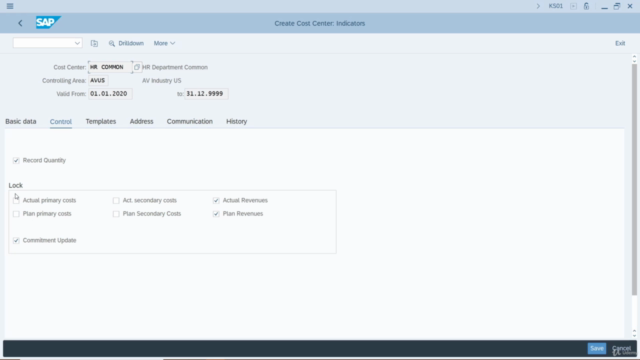The image size is (640, 360).
Task: Check Plan Secondary Costs lock
Action: point(116,214)
